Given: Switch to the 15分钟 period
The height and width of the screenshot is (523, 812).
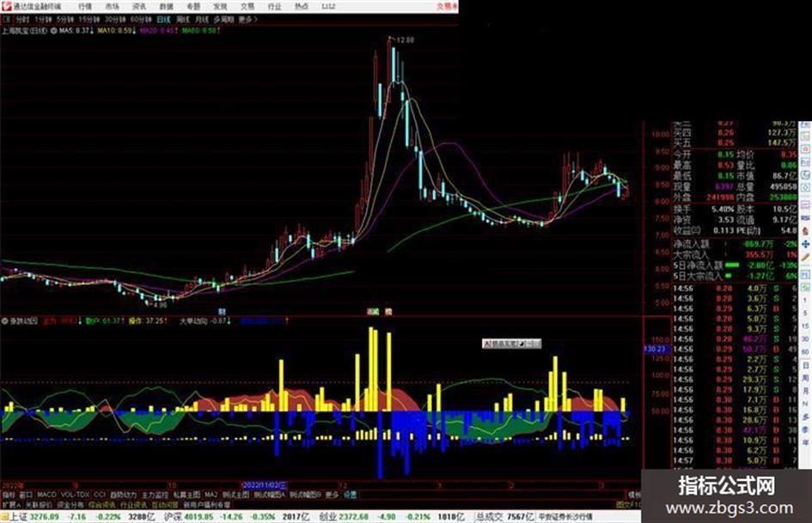Looking at the screenshot, I should (89, 19).
